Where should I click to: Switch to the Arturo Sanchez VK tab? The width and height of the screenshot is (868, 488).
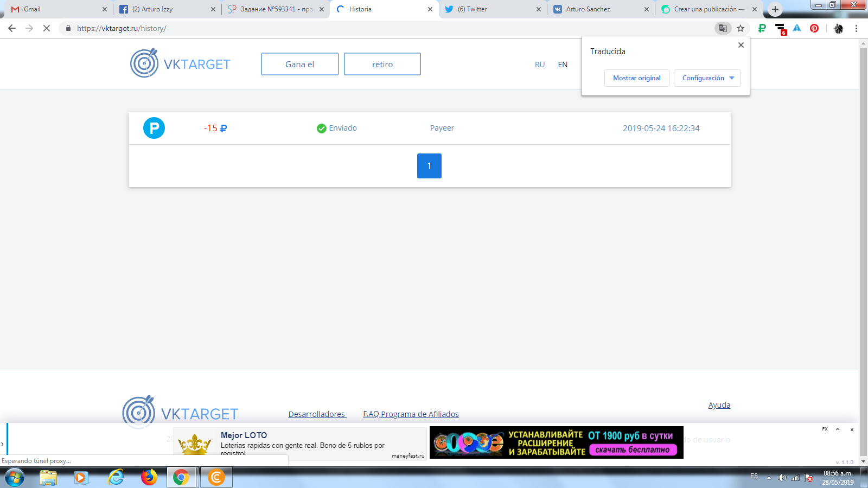pyautogui.click(x=601, y=9)
